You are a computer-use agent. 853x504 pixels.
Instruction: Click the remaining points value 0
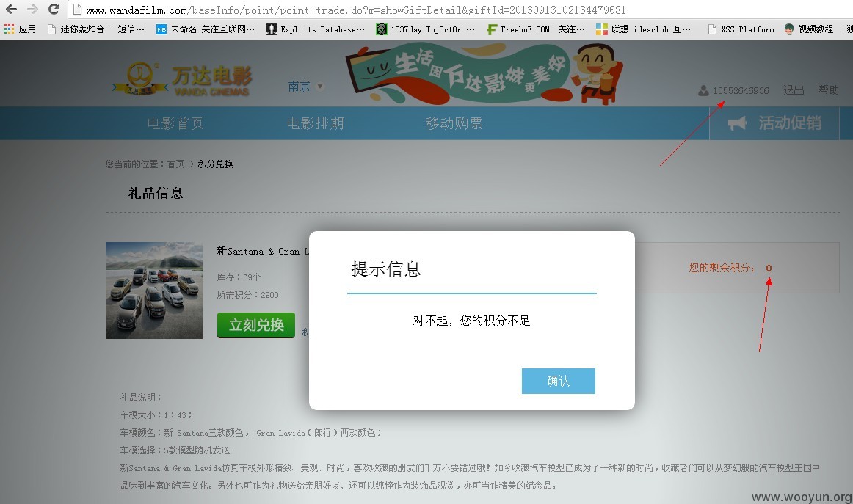pyautogui.click(x=769, y=268)
